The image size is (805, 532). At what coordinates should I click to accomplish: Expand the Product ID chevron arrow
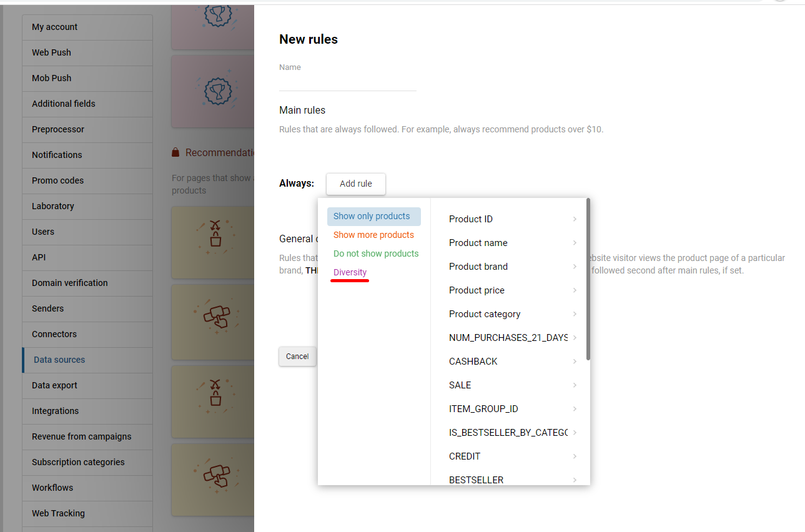click(x=574, y=219)
